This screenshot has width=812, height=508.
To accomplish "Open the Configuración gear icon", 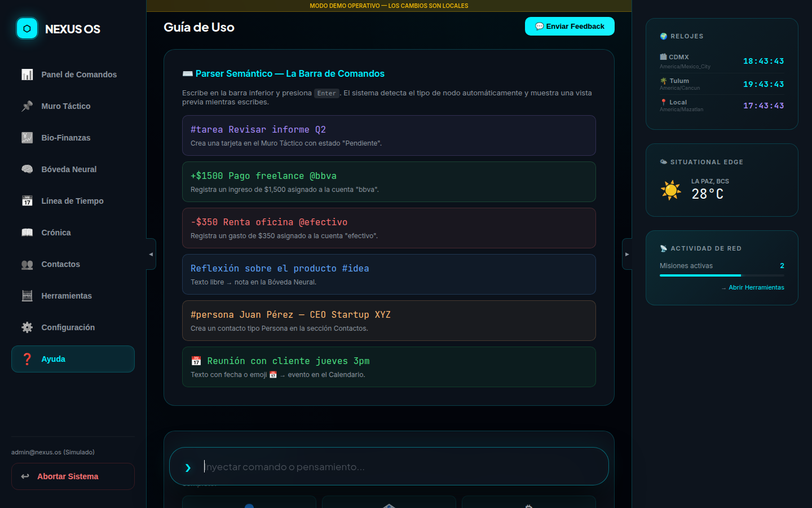I will pos(27,327).
